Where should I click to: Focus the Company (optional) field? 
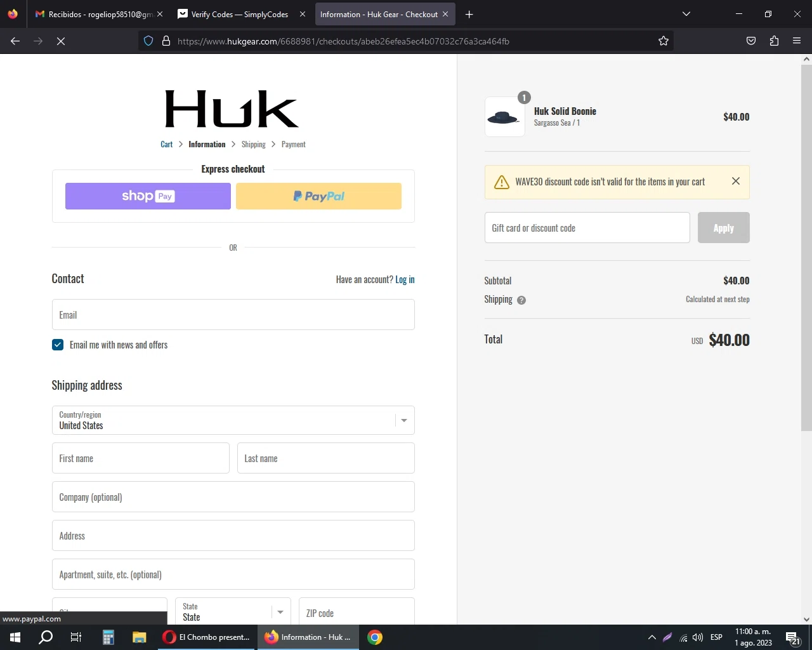[233, 497]
